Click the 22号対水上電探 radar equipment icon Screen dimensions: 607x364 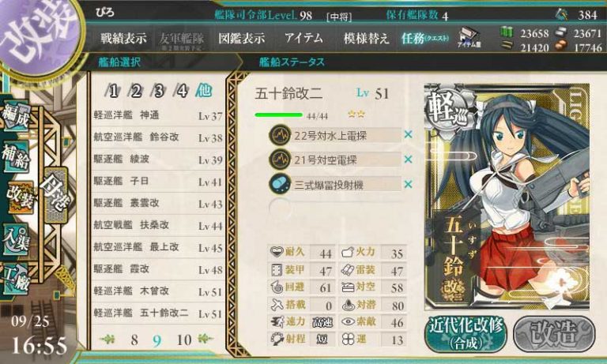(280, 135)
